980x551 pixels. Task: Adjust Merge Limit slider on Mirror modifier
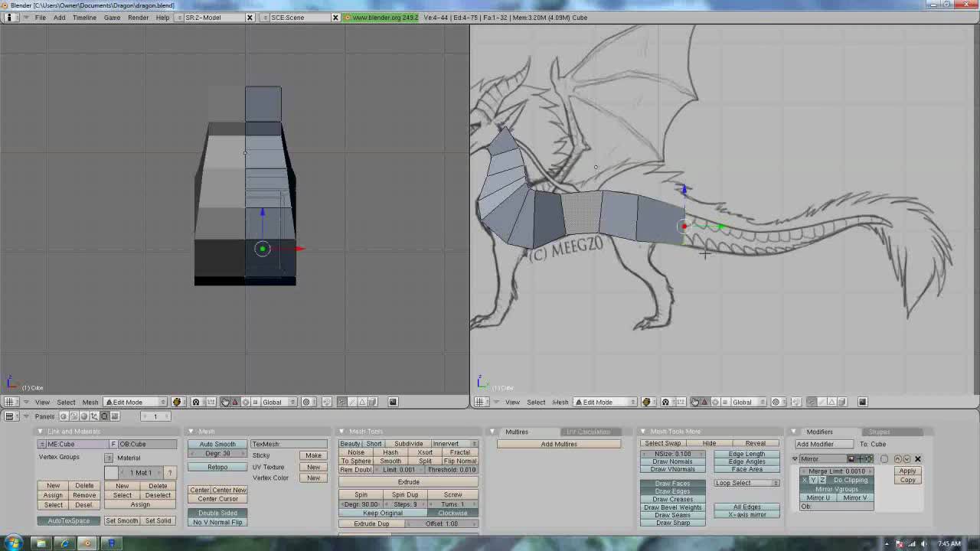coord(837,471)
